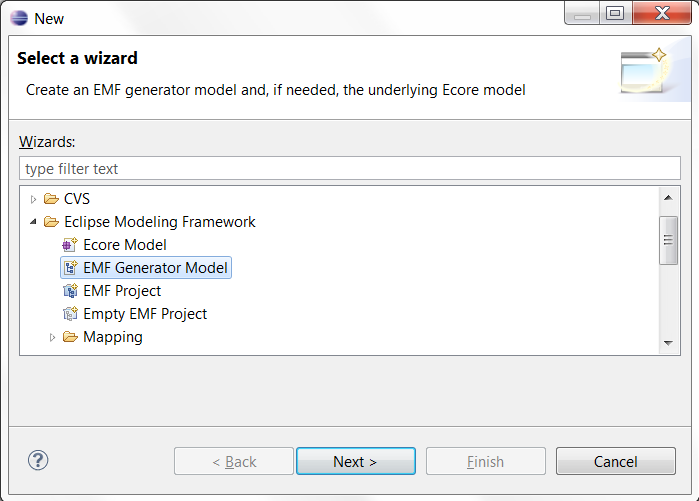699x501 pixels.
Task: Click the scrollbar thumb in wizards list
Action: click(x=668, y=240)
